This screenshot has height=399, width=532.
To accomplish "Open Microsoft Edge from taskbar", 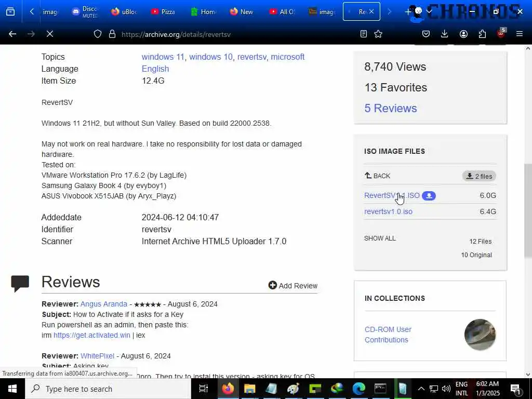I will [x=358, y=389].
